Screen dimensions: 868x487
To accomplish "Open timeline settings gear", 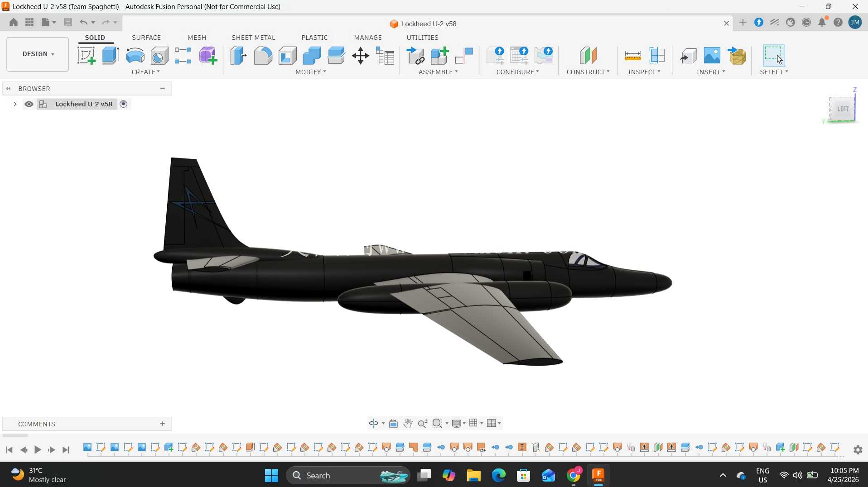I will [858, 450].
